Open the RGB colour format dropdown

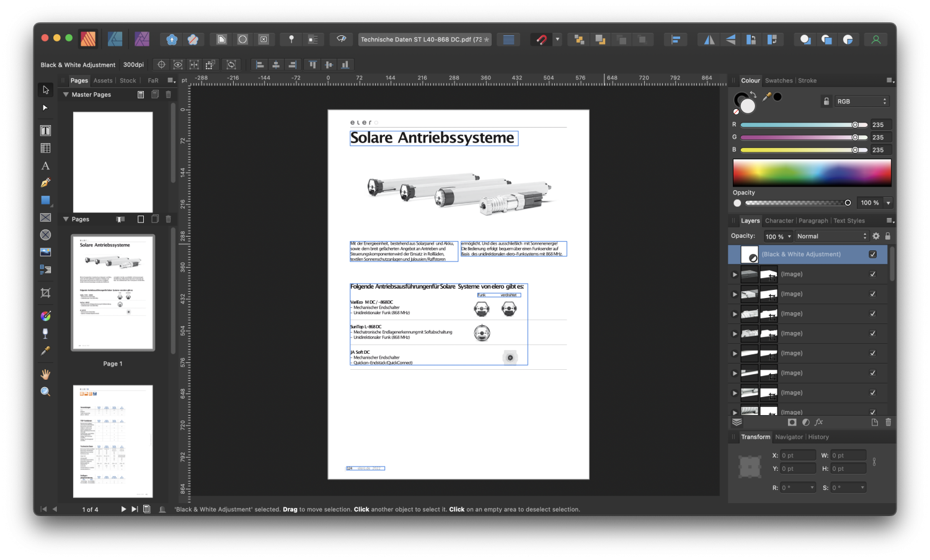pos(862,100)
